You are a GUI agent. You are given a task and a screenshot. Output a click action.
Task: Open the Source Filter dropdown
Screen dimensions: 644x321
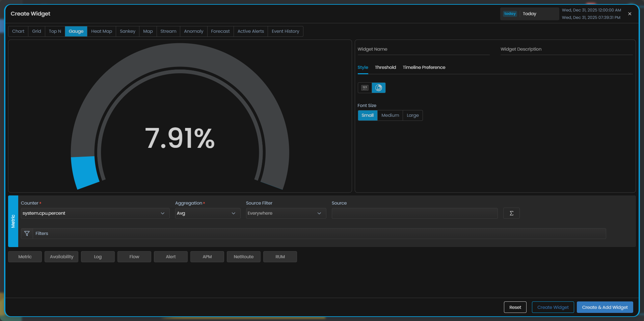tap(286, 213)
